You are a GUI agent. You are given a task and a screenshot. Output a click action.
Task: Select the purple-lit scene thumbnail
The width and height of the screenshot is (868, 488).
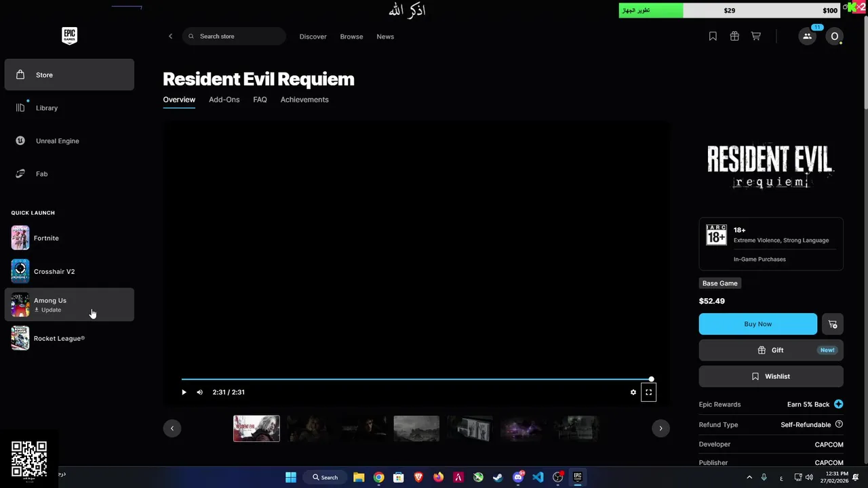coord(523,428)
